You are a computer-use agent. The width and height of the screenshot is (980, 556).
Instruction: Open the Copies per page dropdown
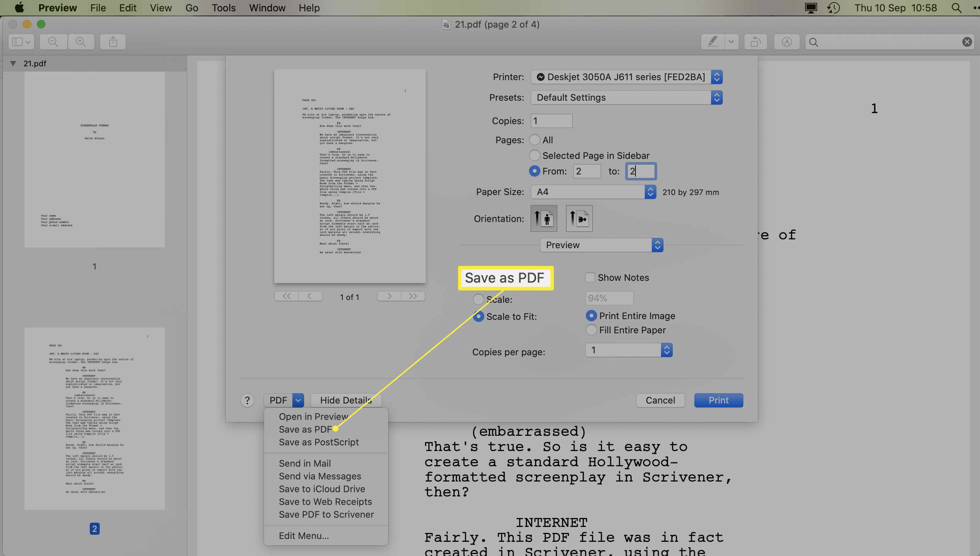pyautogui.click(x=629, y=350)
